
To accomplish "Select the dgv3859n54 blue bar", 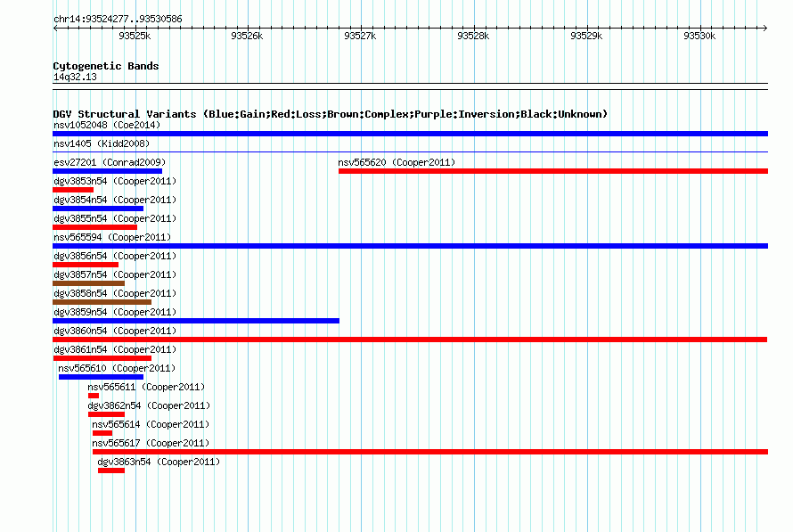I will 196,321.
